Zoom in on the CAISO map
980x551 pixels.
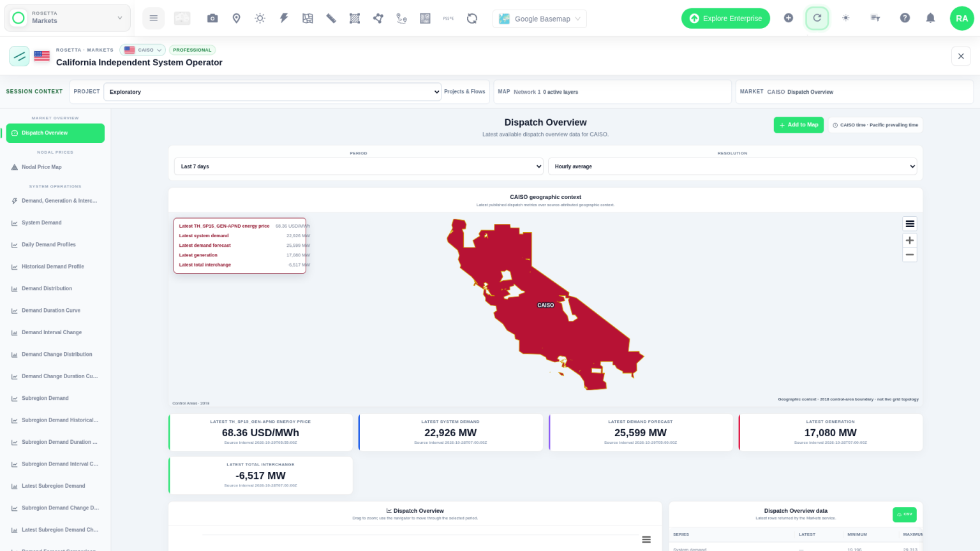(910, 240)
